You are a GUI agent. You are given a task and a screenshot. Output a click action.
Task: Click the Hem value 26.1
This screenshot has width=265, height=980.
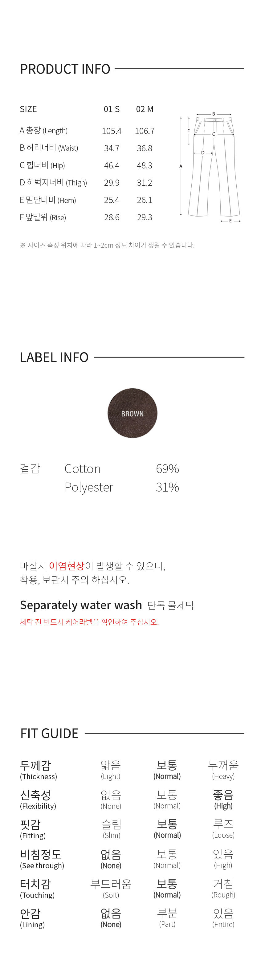(145, 200)
